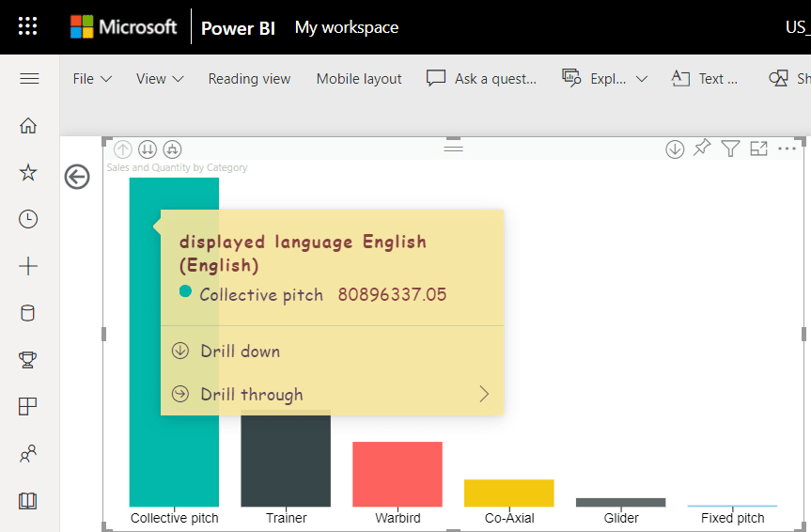Image resolution: width=811 pixels, height=532 pixels.
Task: Open Goals trophy icon in the sidebar
Action: pos(28,360)
